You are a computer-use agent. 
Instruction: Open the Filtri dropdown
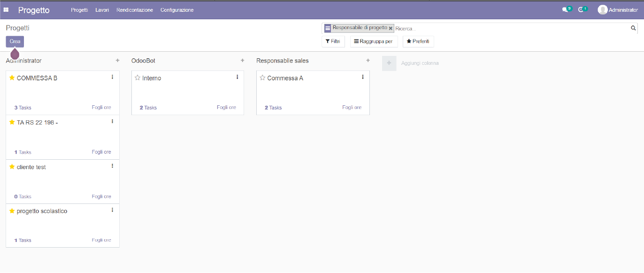click(333, 41)
